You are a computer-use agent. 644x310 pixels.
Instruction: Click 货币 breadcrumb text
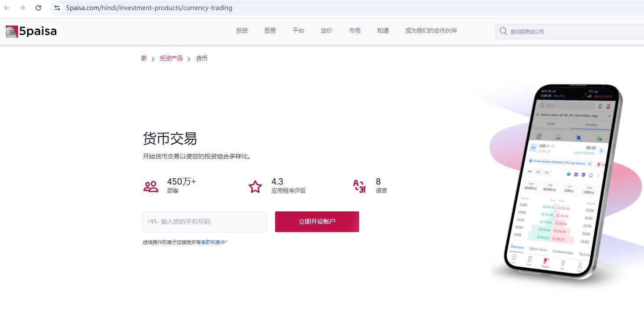[202, 58]
